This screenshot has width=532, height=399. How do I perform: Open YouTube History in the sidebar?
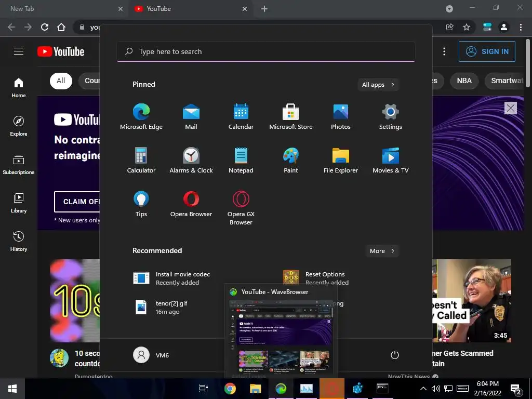click(x=19, y=241)
